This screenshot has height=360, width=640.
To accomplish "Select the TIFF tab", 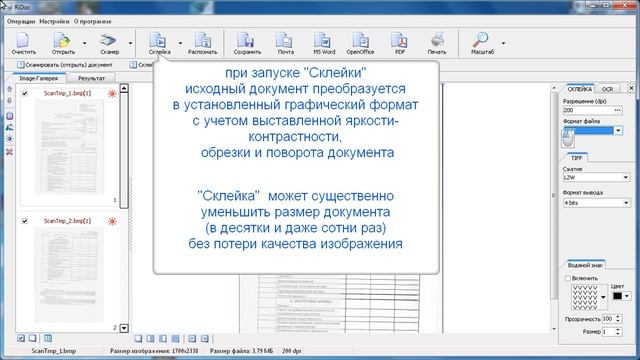I will (576, 158).
